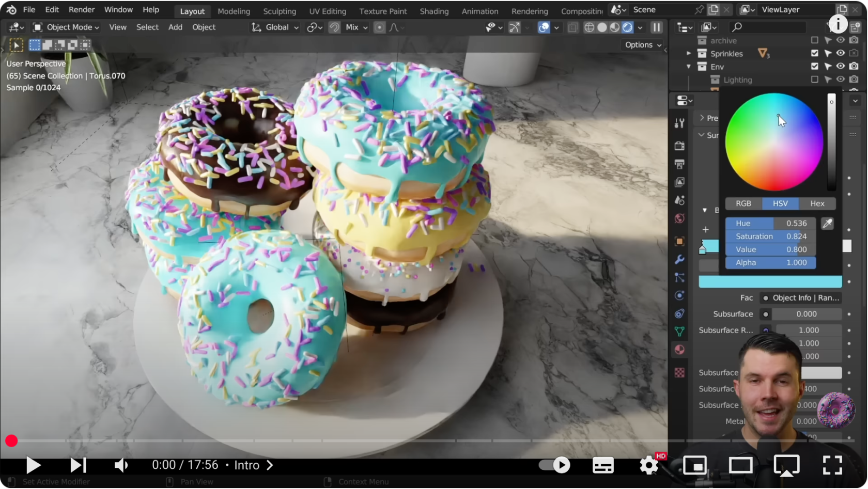Click the Intro chapter link
868x489 pixels.
click(254, 465)
